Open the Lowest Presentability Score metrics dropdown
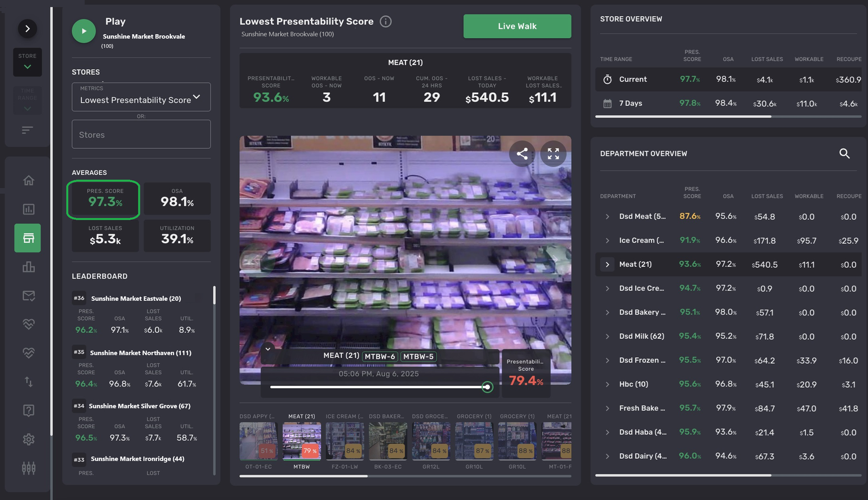868x500 pixels. pos(141,97)
